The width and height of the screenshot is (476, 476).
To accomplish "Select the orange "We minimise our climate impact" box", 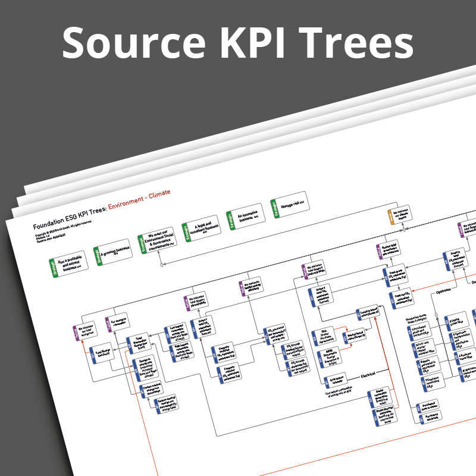I will point(400,215).
